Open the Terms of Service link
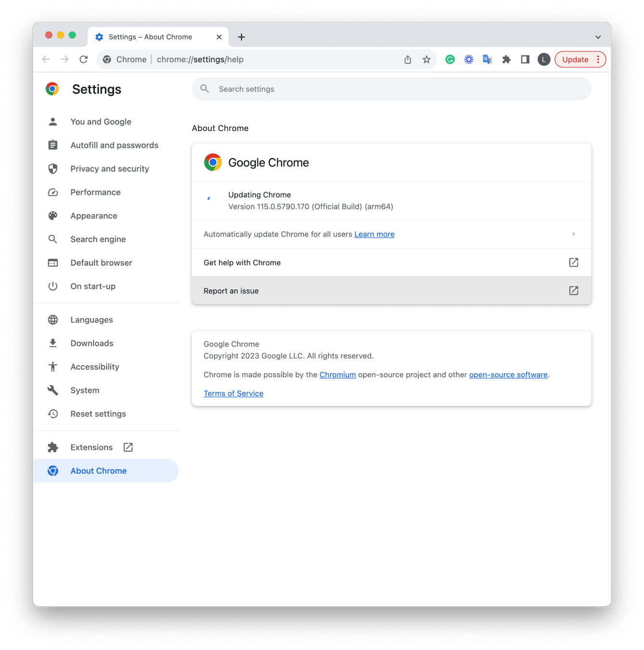 [233, 393]
